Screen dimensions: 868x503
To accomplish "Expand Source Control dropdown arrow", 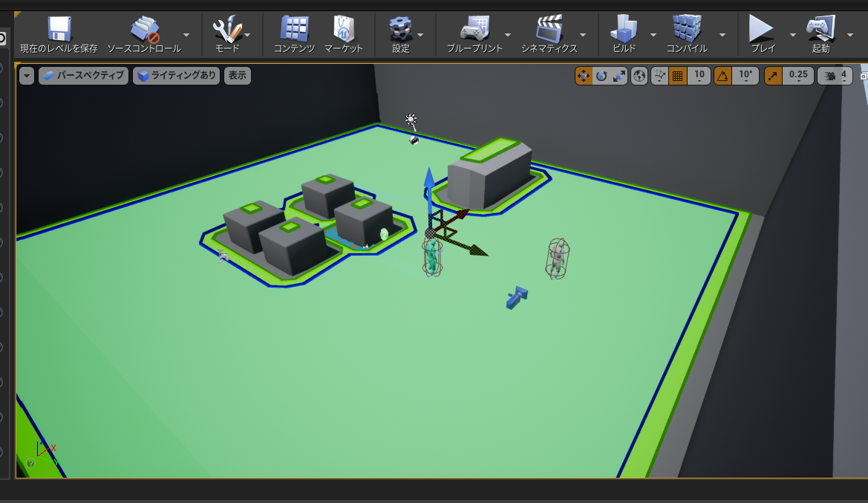I will (186, 35).
